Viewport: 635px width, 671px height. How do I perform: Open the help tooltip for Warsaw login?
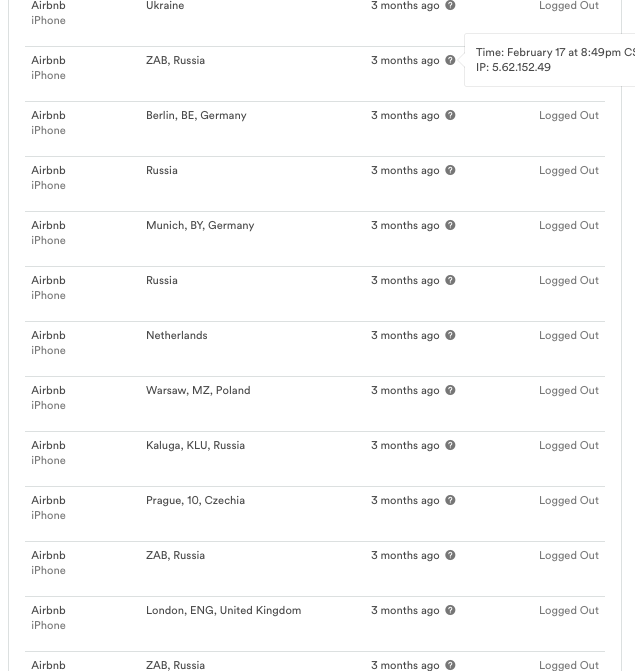coord(450,391)
